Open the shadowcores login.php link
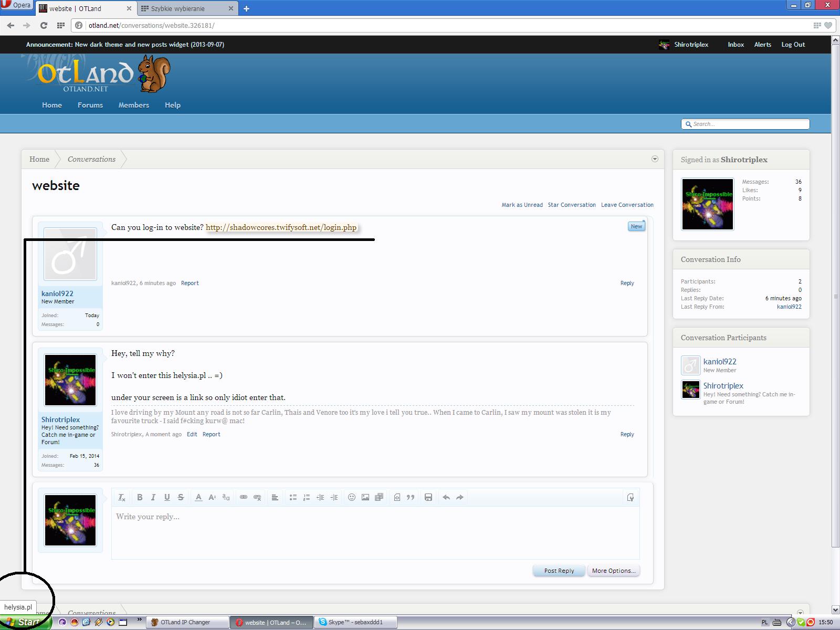 click(281, 227)
